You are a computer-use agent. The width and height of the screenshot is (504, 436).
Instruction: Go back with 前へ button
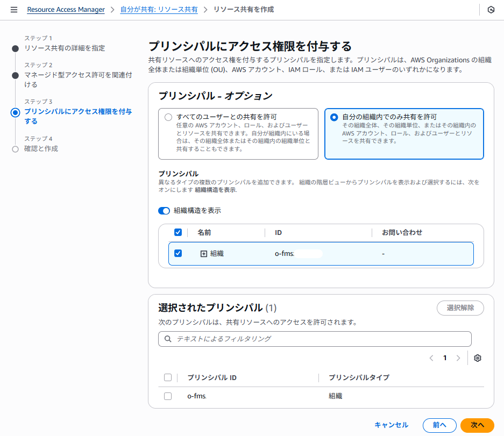[x=439, y=425]
